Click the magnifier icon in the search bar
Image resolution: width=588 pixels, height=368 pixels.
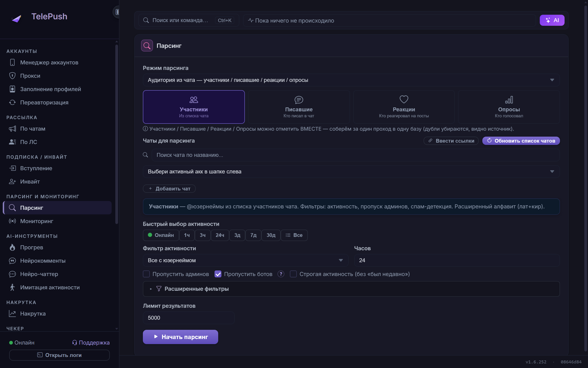point(146,20)
